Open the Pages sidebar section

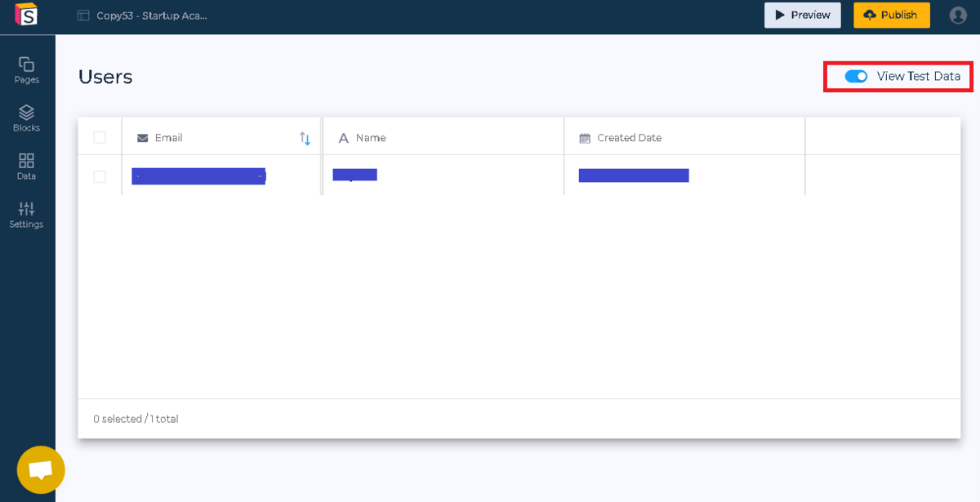click(x=26, y=70)
